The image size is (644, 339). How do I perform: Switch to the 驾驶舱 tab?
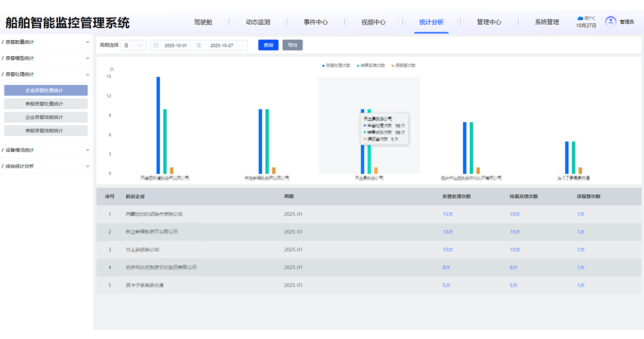(203, 22)
